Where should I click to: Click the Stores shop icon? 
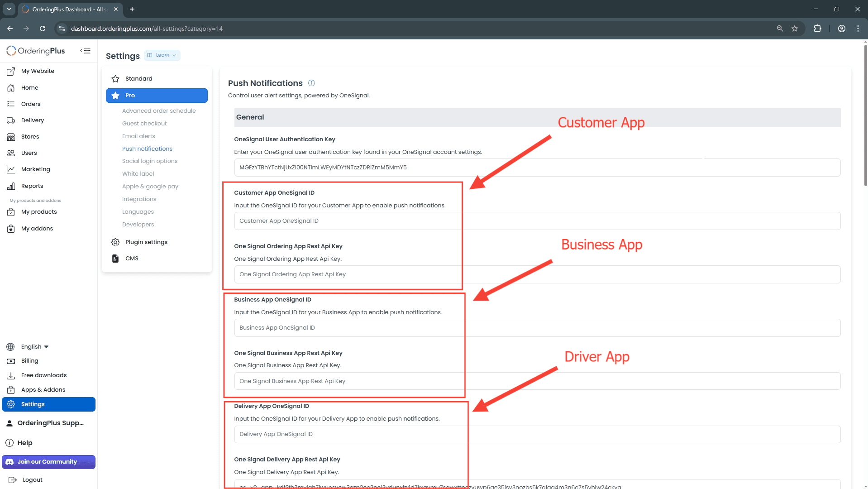click(11, 137)
